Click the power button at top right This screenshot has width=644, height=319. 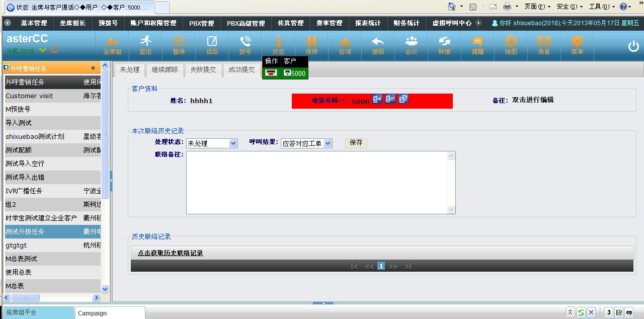[x=633, y=46]
